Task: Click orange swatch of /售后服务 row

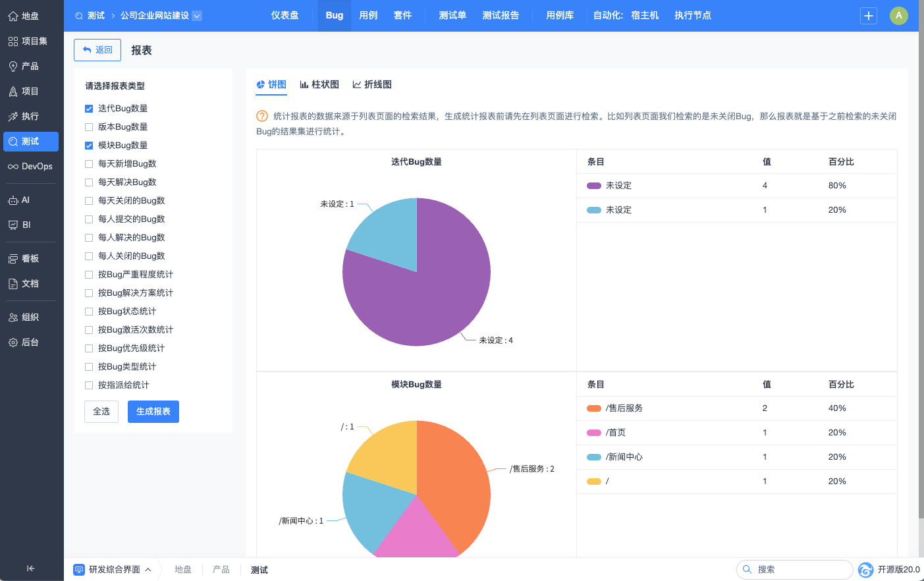Action: [594, 408]
